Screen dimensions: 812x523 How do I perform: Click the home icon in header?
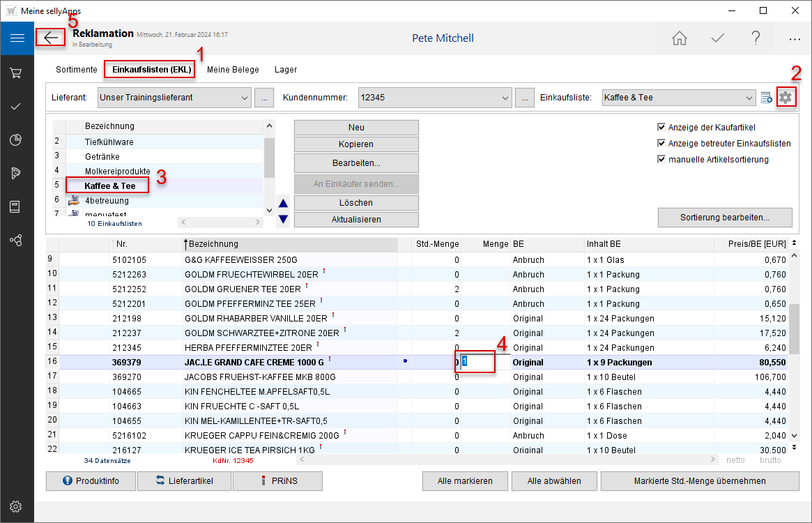680,38
